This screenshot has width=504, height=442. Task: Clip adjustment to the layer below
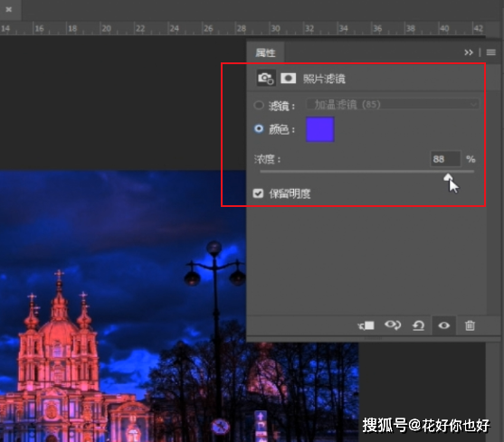click(x=366, y=325)
